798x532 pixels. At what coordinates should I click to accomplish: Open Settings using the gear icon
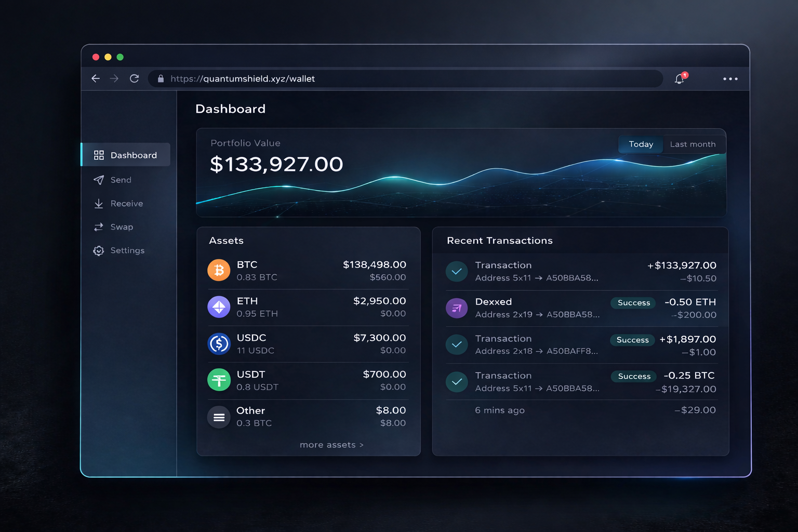[x=99, y=250]
